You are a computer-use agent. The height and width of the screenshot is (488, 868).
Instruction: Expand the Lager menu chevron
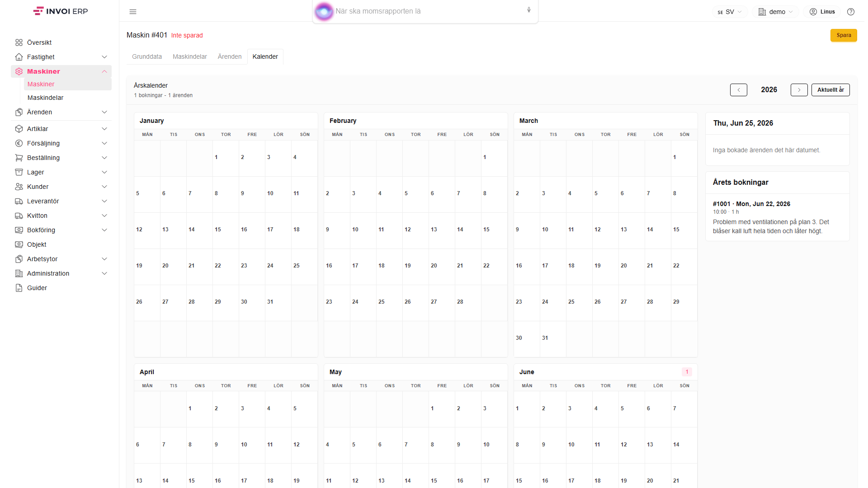tap(104, 172)
